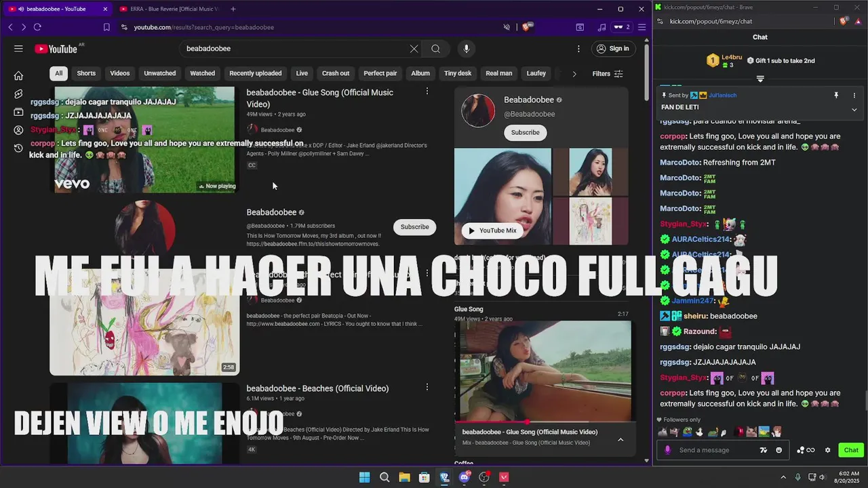Select the All filter chip
Image resolution: width=868 pixels, height=488 pixels.
[x=59, y=73]
